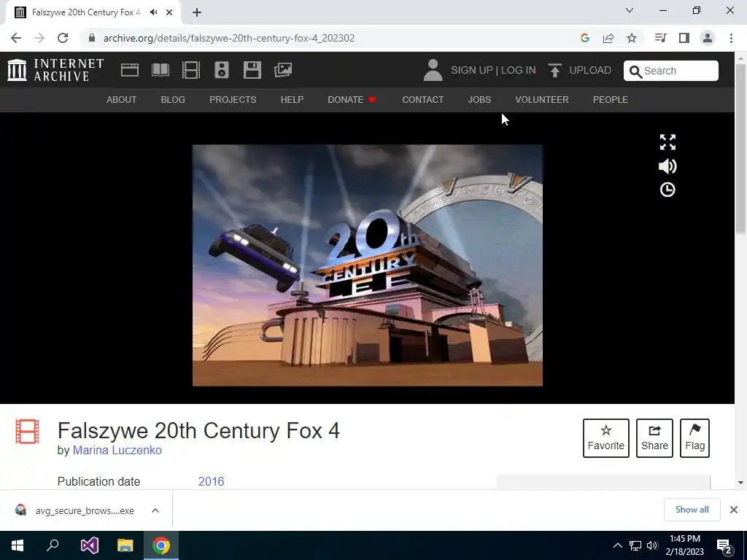Close the Falszywe 20th Century Fox tab
The width and height of the screenshot is (747, 560).
pos(169,12)
